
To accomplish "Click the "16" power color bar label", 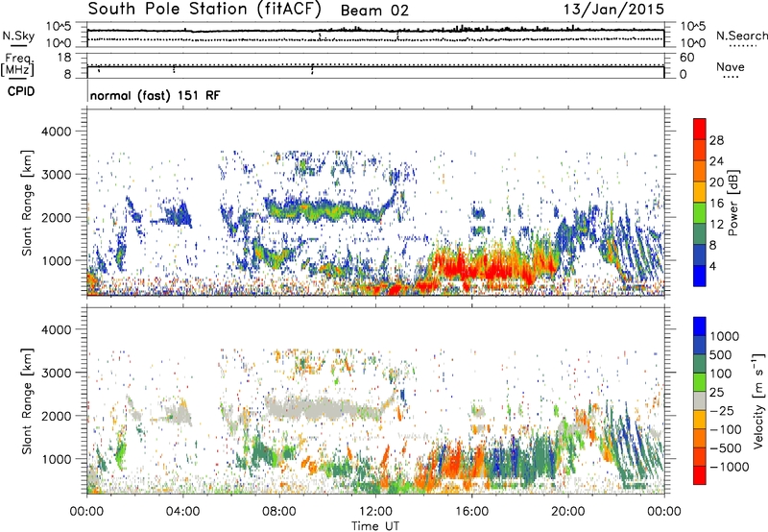I will tap(716, 204).
